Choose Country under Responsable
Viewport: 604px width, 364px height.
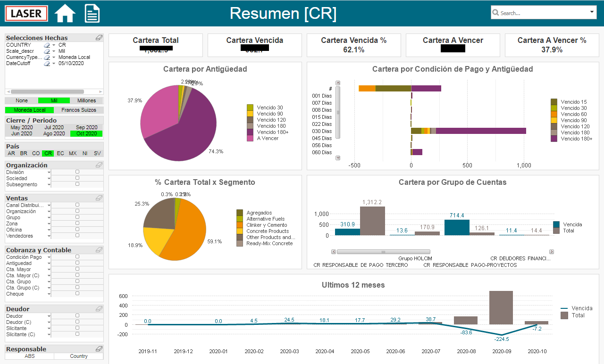click(x=79, y=356)
